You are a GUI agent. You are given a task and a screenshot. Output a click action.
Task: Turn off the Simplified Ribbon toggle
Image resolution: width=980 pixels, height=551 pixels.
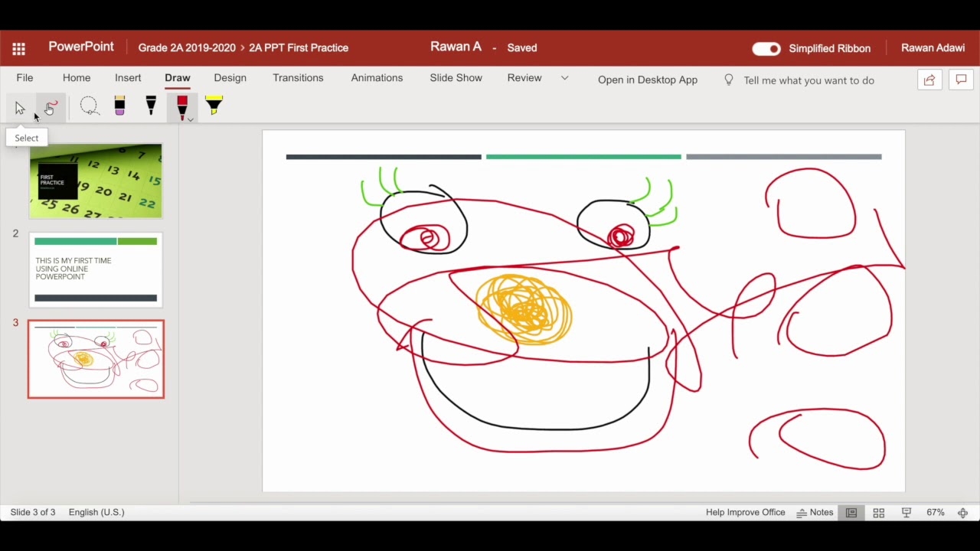766,48
